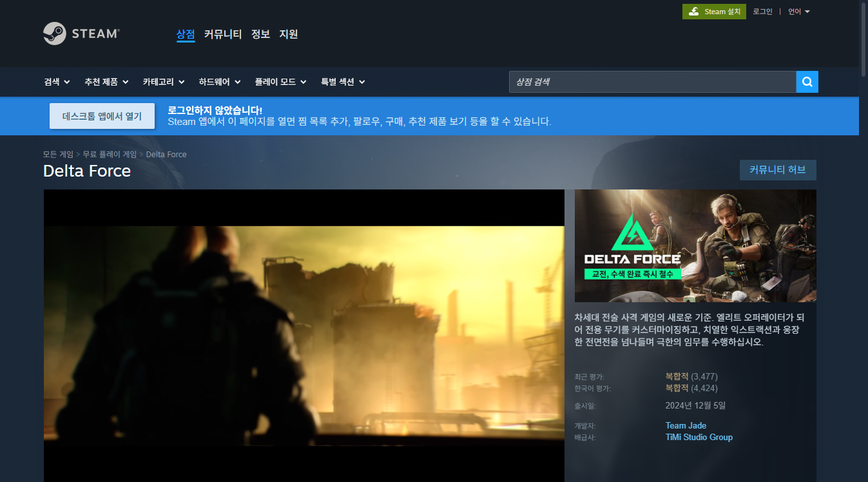Viewport: 868px width, 482px height.
Task: Open the 지원 top menu
Action: (x=289, y=34)
